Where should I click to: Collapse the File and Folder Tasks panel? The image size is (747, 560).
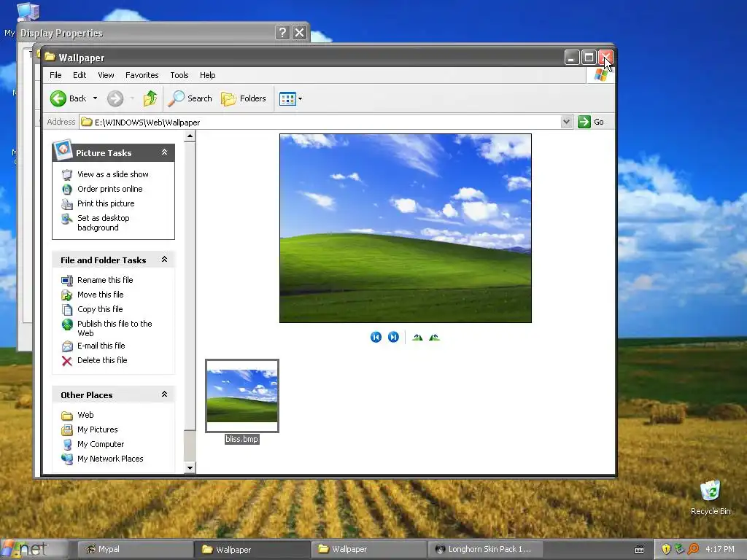point(164,260)
